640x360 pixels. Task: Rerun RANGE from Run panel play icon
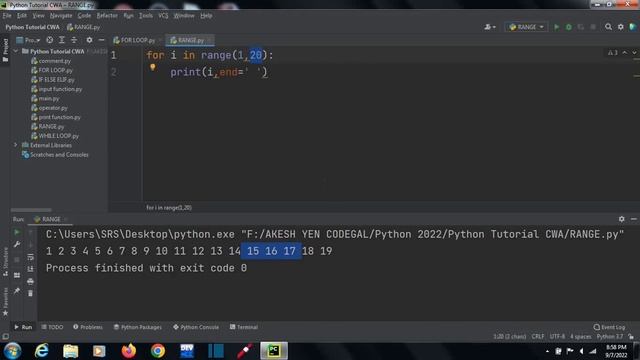pyautogui.click(x=17, y=232)
